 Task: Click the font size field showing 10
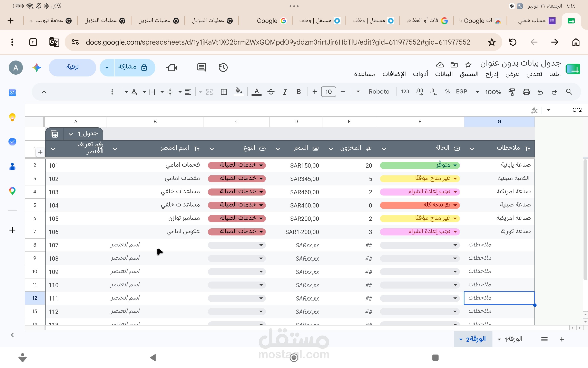coord(329,92)
